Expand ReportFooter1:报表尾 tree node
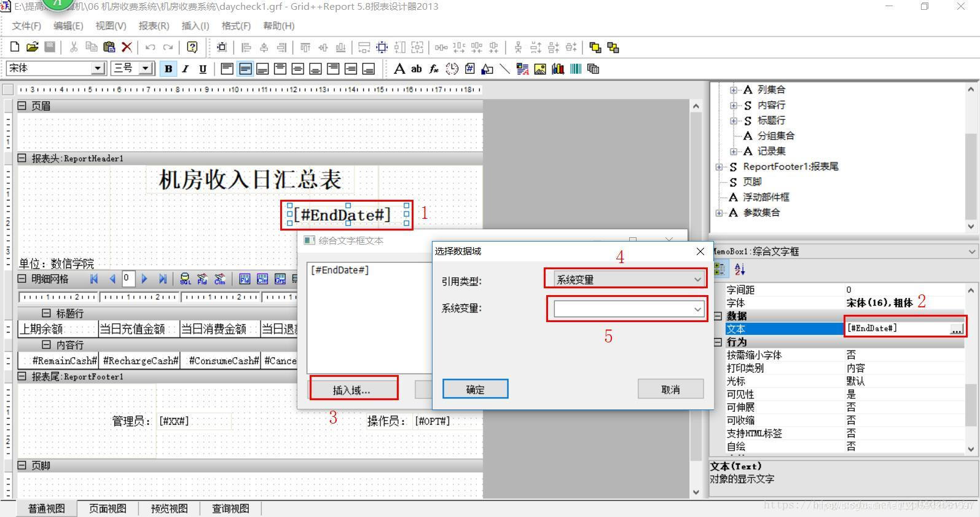Image resolution: width=980 pixels, height=517 pixels. pyautogui.click(x=719, y=167)
